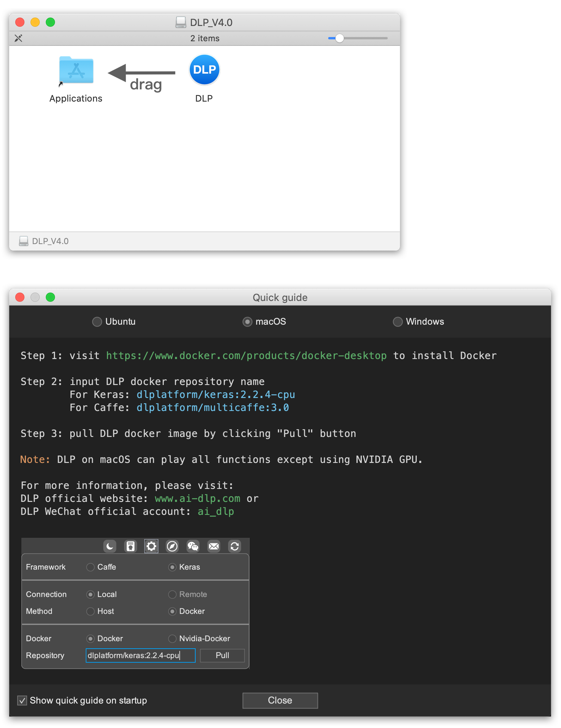Click the Pull button
561x728 pixels.
click(222, 655)
